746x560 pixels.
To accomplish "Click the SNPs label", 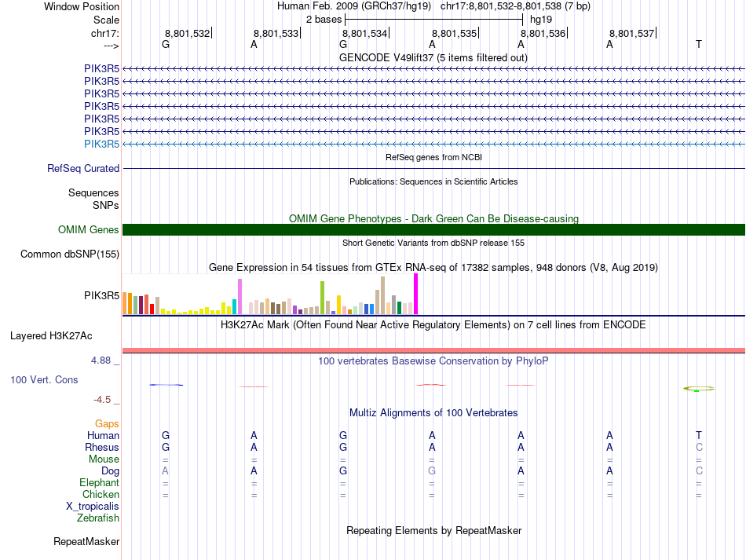I will (x=106, y=205).
